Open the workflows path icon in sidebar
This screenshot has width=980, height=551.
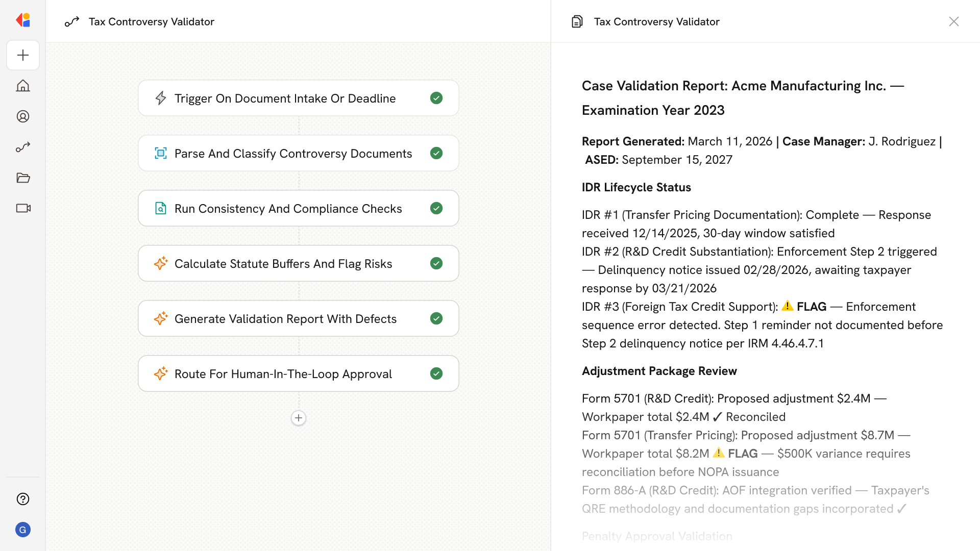pos(23,147)
